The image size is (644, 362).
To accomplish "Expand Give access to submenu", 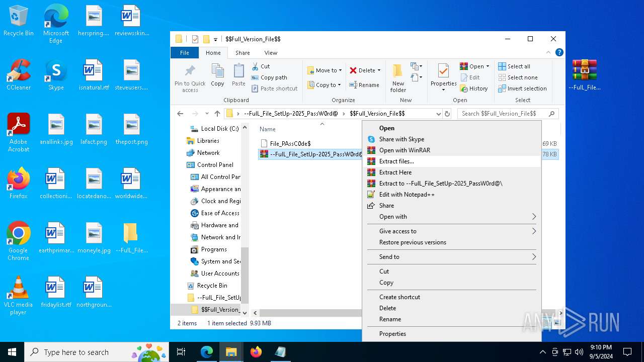I will 534,231.
